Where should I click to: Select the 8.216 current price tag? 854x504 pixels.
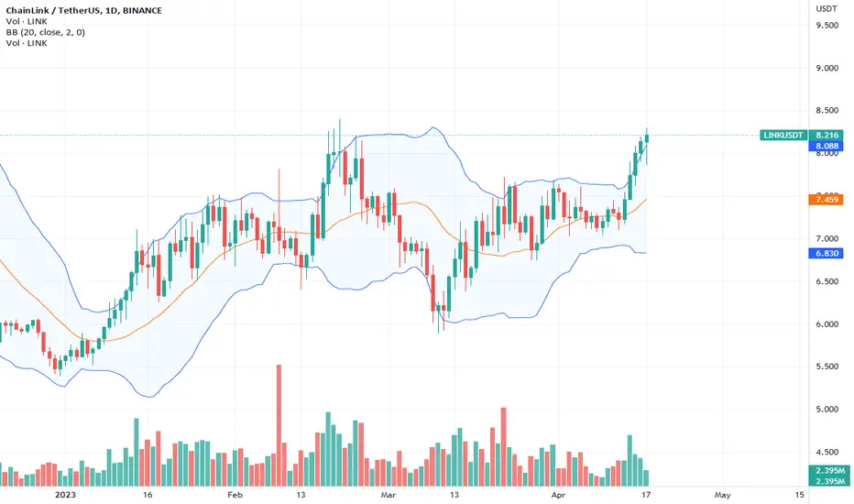coord(827,135)
